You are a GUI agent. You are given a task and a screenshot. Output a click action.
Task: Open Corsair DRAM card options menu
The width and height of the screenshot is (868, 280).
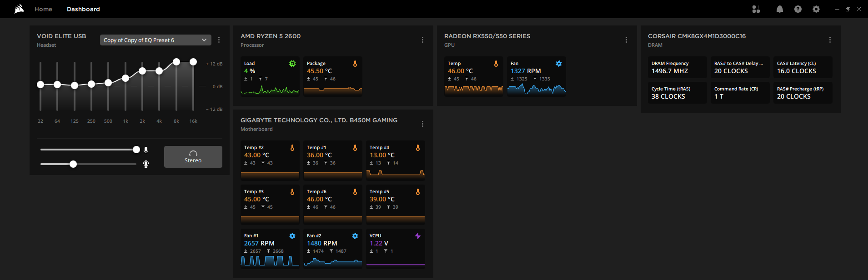(830, 40)
